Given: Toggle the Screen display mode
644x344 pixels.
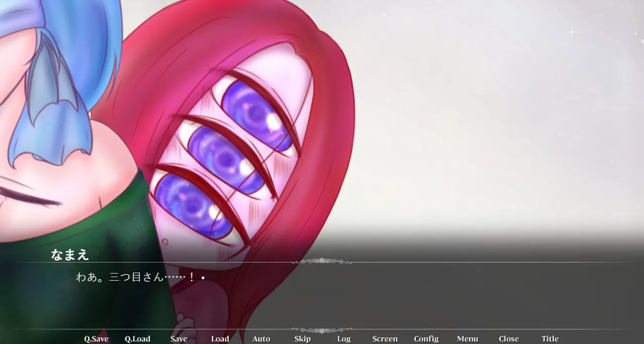Looking at the screenshot, I should tap(385, 339).
